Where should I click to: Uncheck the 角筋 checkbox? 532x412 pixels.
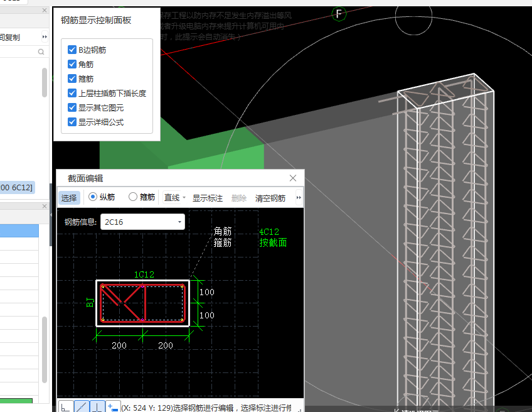point(72,64)
